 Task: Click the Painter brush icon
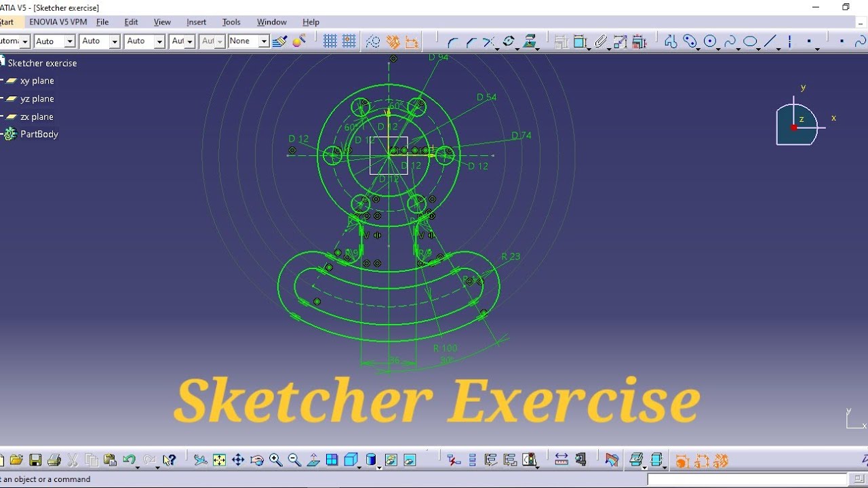[279, 41]
